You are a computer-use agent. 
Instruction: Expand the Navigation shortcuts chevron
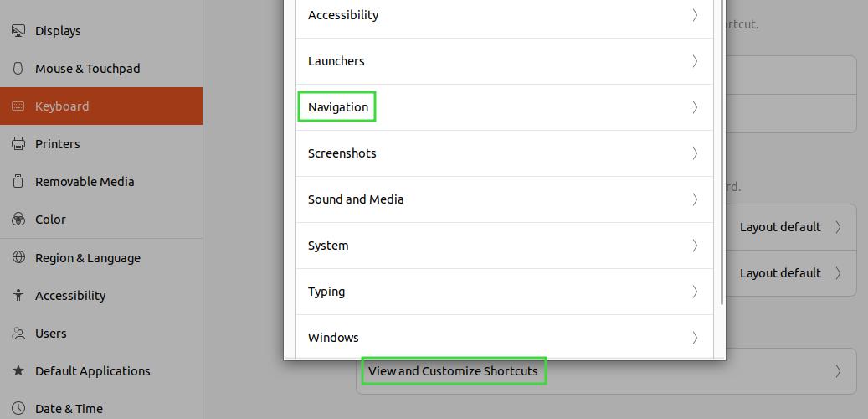[695, 107]
